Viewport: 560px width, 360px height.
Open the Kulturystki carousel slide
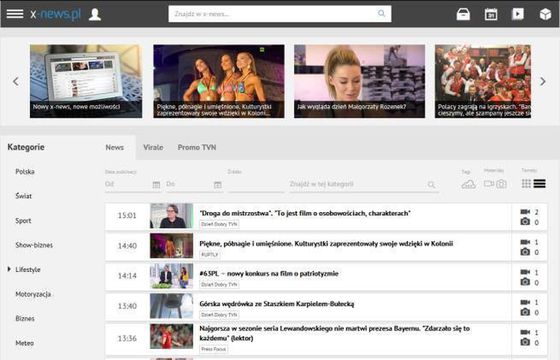[219, 81]
